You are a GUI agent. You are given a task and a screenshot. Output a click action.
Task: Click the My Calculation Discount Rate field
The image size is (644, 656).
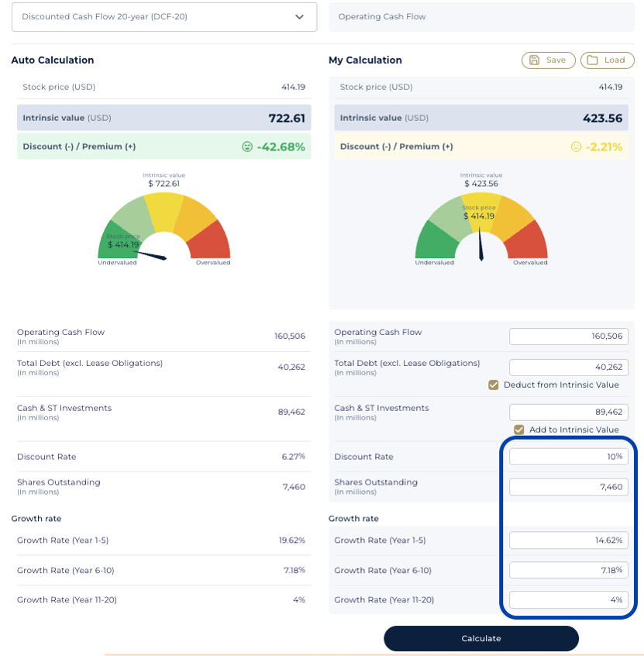568,457
